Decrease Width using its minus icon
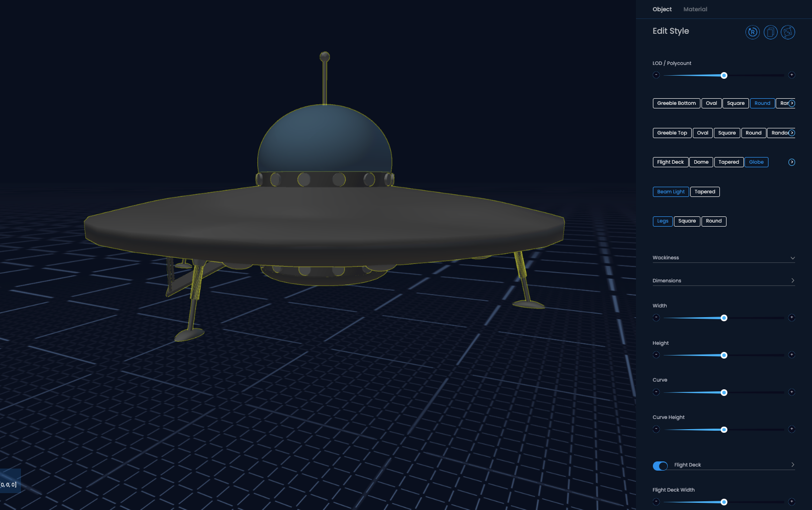 point(656,318)
